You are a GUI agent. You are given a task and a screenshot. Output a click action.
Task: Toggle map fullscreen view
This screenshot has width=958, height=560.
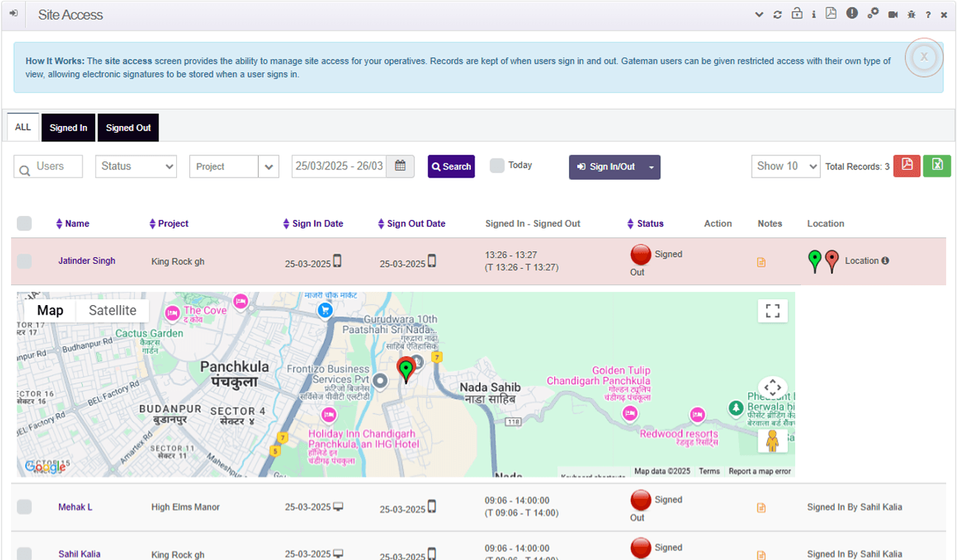[772, 311]
